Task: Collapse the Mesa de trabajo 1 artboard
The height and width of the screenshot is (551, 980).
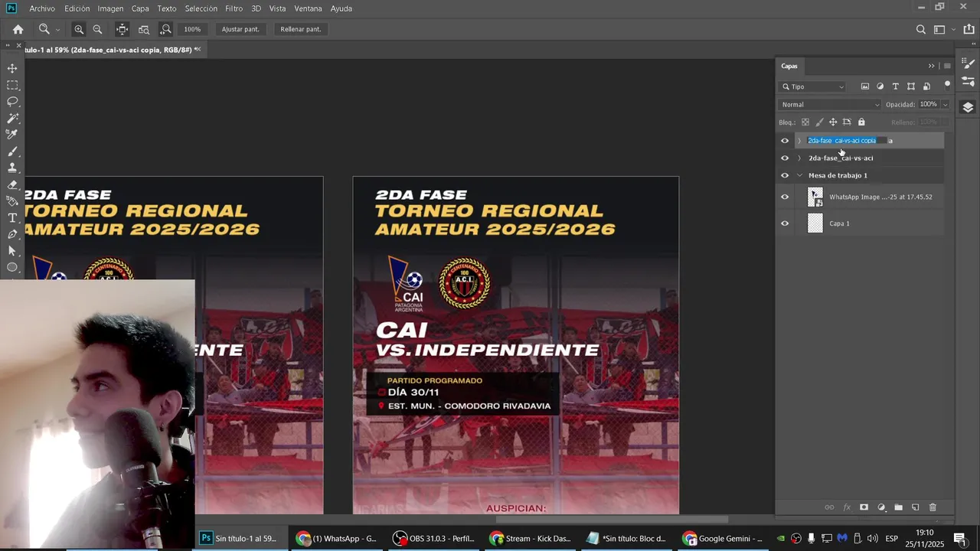Action: click(x=799, y=176)
